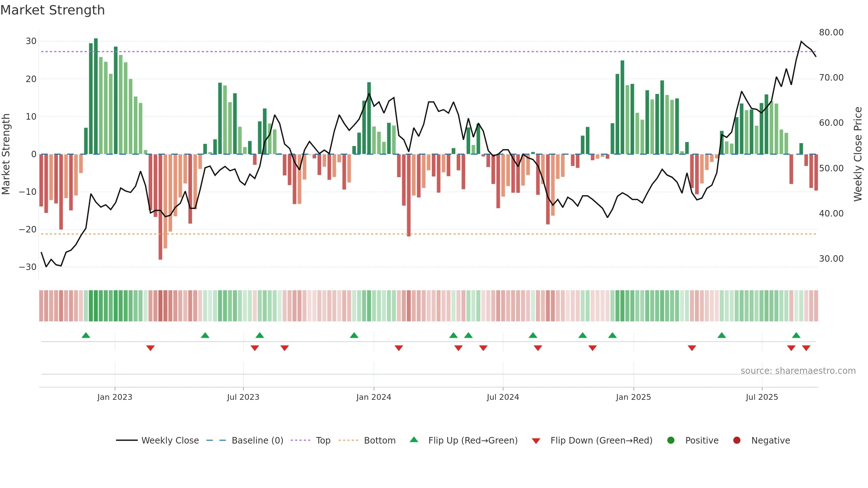The image size is (868, 488).
Task: Click the blue dashed Baseline sample in legend
Action: (x=216, y=440)
